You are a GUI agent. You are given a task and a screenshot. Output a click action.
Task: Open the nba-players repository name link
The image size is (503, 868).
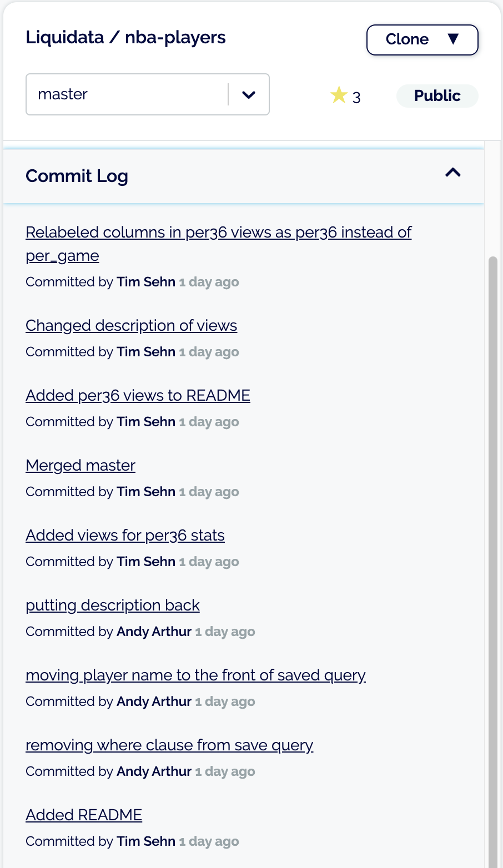[x=175, y=37]
